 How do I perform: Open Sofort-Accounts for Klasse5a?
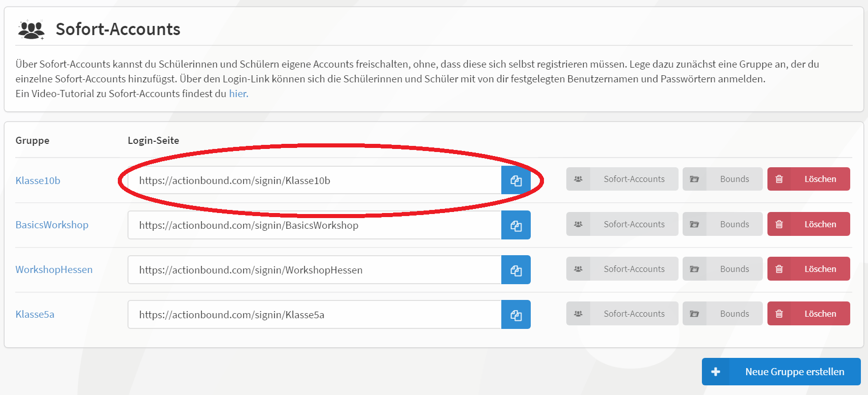coord(622,314)
